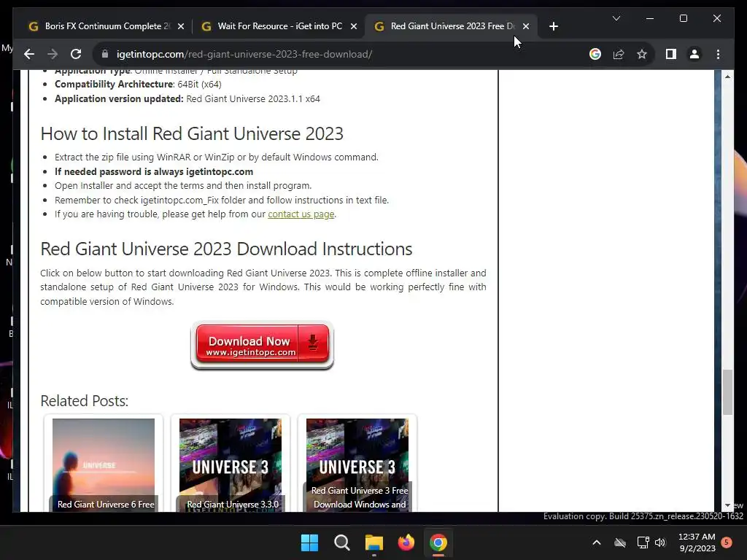Open the Chrome profile menu
Screen dimensions: 747x560
(694, 54)
